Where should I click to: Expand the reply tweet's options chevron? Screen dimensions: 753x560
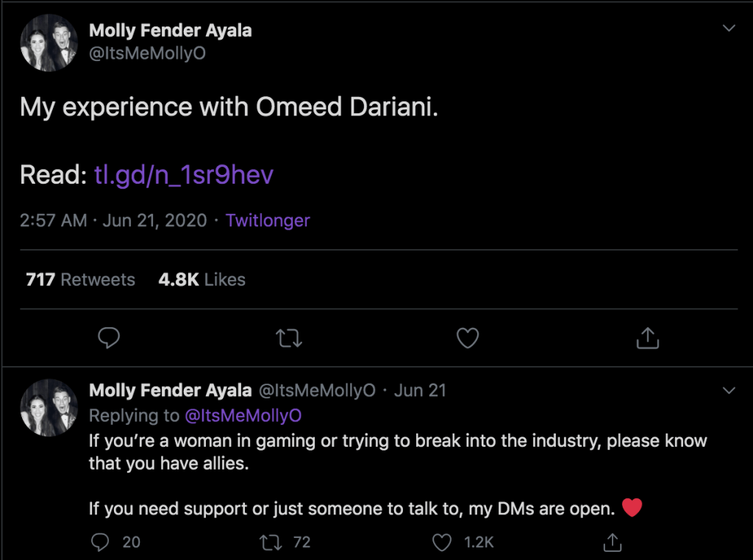(729, 390)
